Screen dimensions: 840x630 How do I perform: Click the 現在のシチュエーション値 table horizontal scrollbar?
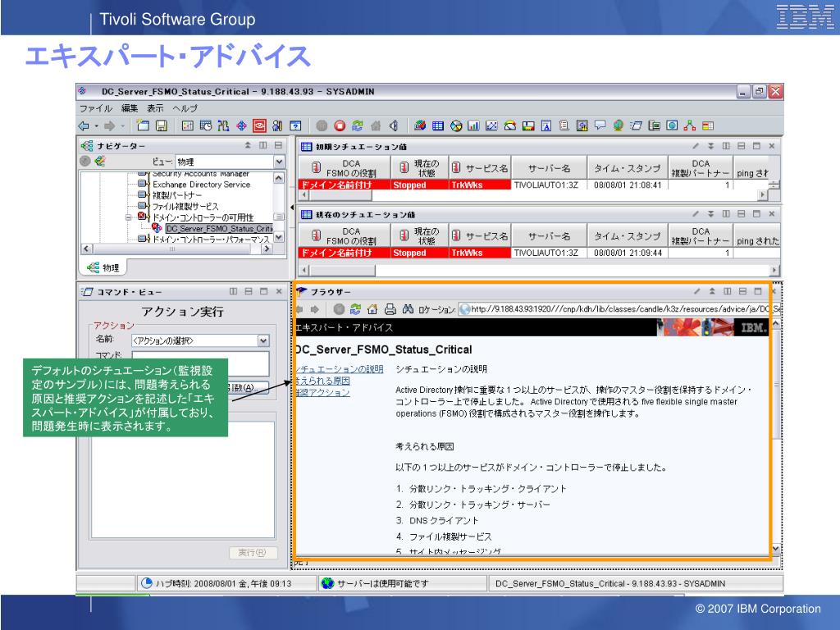(540, 271)
